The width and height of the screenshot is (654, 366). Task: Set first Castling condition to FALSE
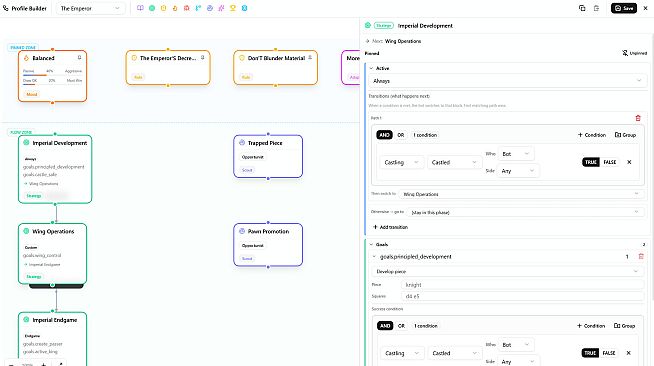(609, 162)
